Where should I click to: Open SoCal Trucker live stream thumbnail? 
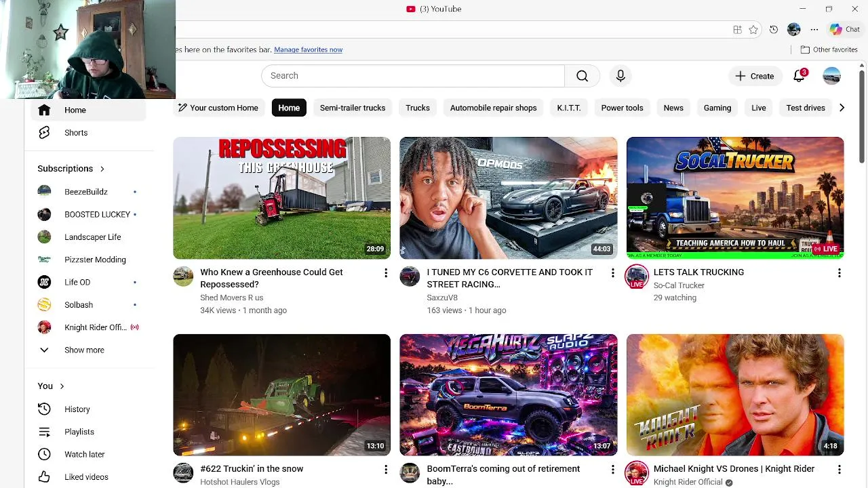(x=735, y=198)
